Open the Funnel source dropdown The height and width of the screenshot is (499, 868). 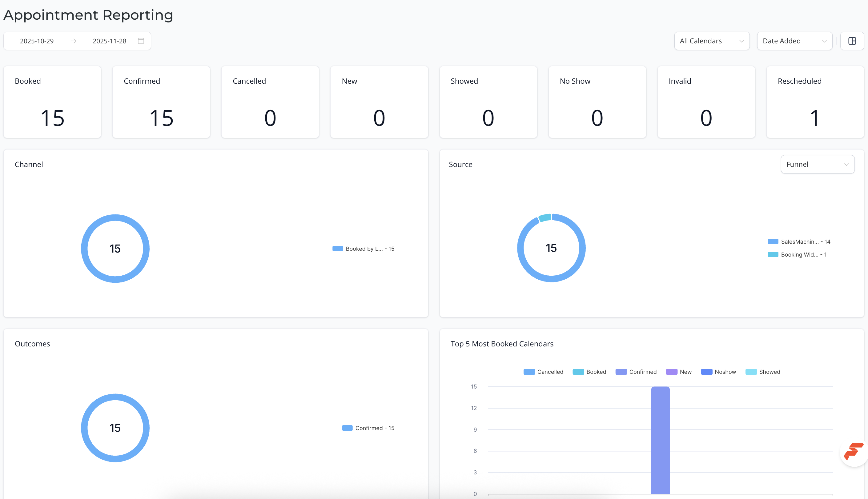tap(817, 164)
